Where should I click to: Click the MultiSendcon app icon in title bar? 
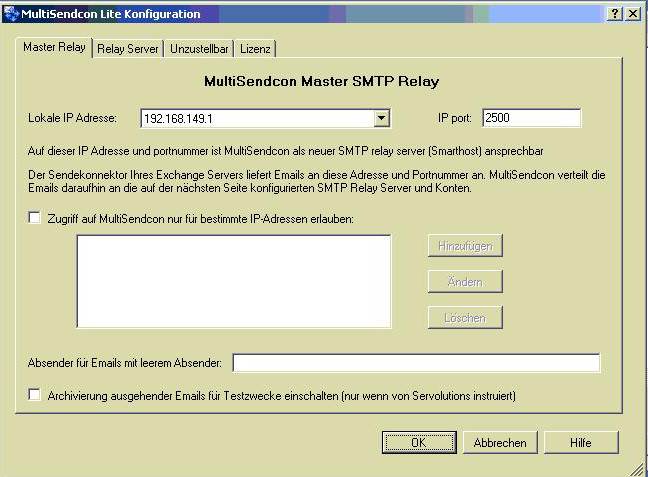pyautogui.click(x=11, y=14)
